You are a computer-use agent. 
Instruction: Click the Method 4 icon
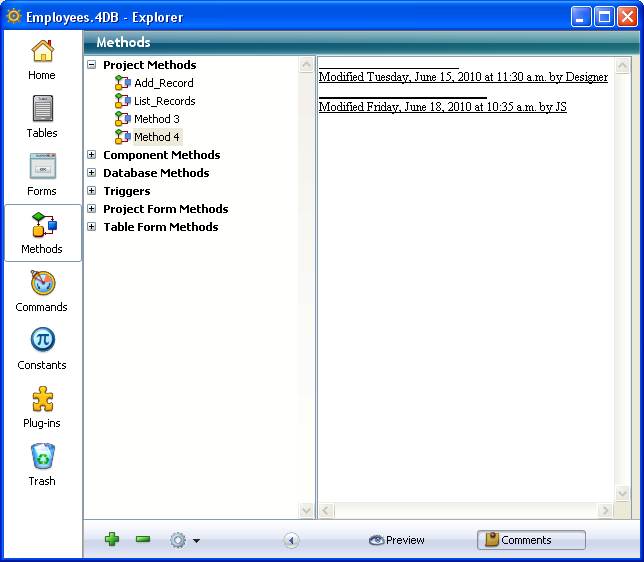[x=122, y=137]
